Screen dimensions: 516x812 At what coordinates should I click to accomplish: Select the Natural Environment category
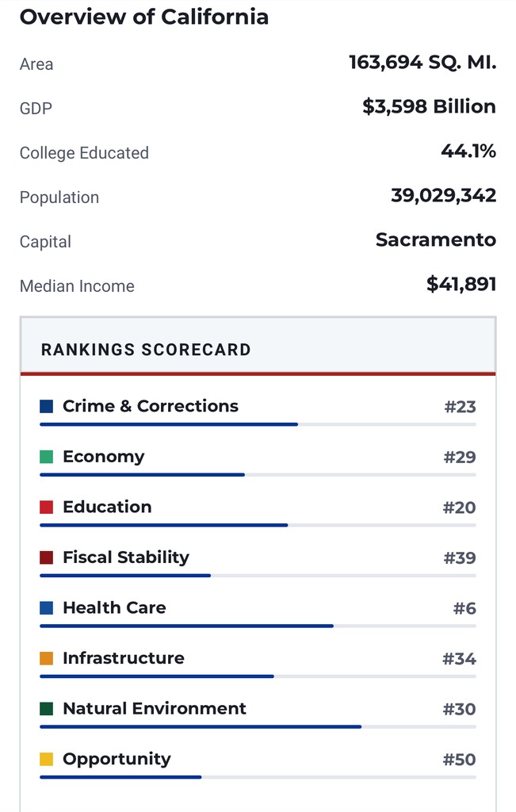(155, 708)
